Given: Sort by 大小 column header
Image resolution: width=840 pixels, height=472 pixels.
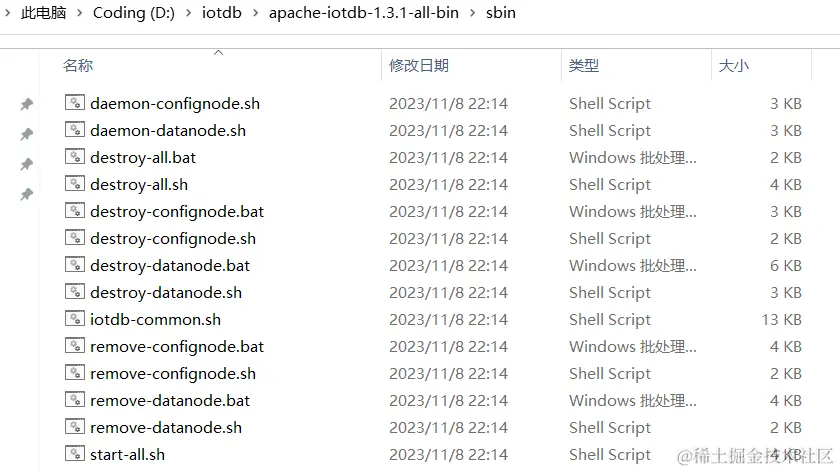Looking at the screenshot, I should click(x=733, y=65).
